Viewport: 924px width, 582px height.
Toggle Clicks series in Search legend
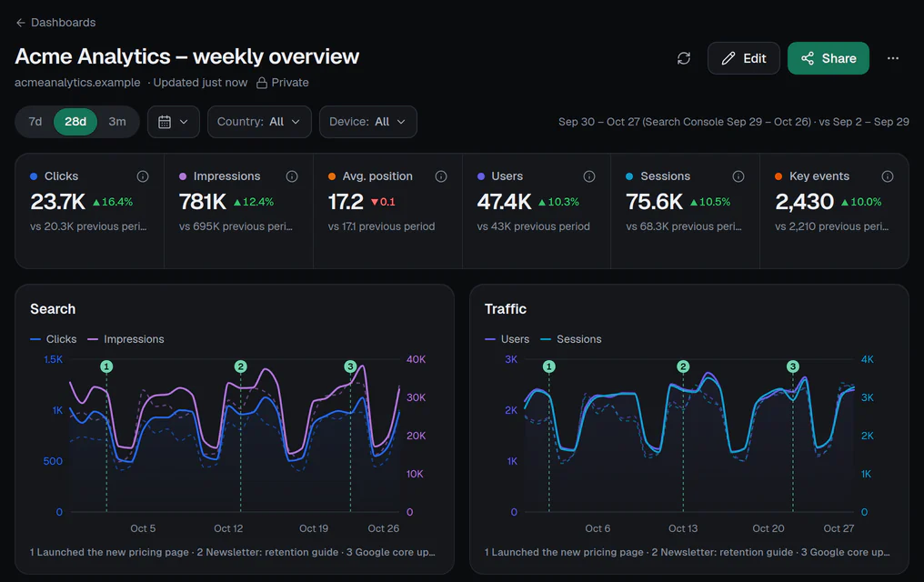[53, 339]
